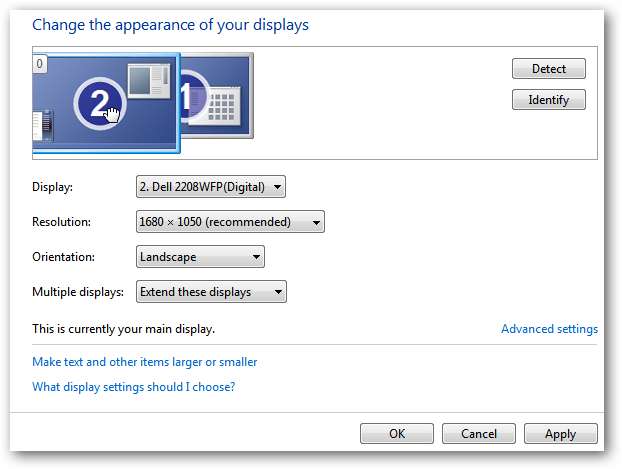Viewport: 622px width, 469px height.
Task: Open the Advanced settings link
Action: [549, 329]
